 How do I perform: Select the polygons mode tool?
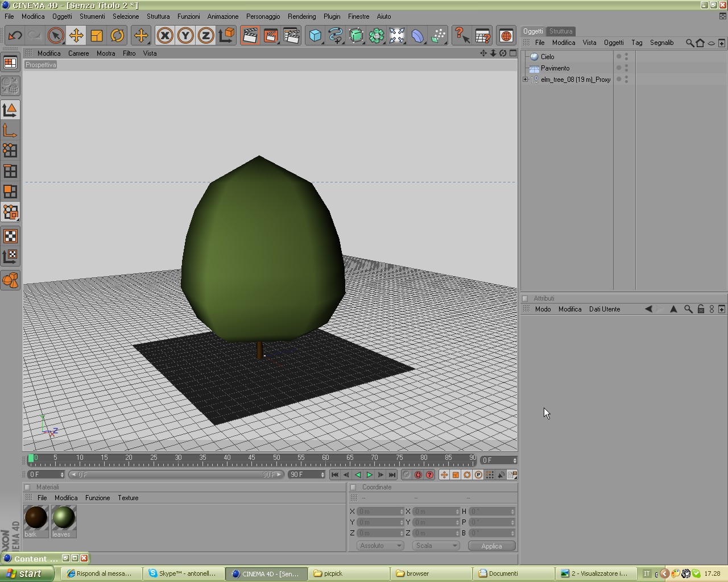click(10, 192)
